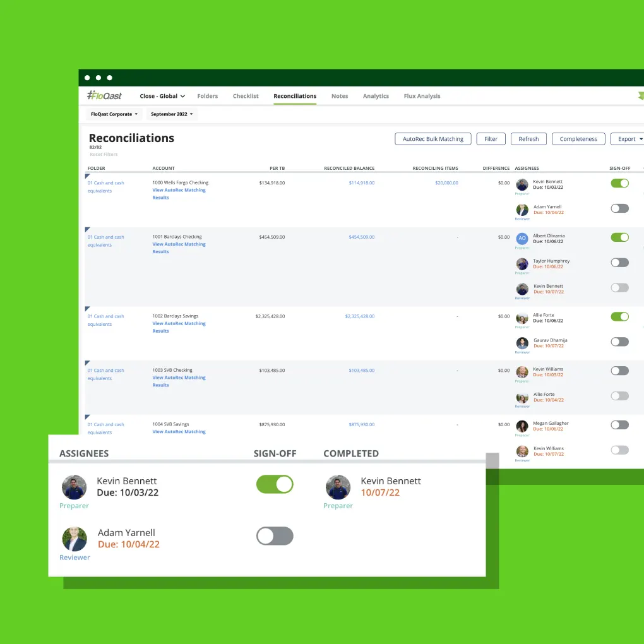Open the Analytics tab

tap(376, 96)
